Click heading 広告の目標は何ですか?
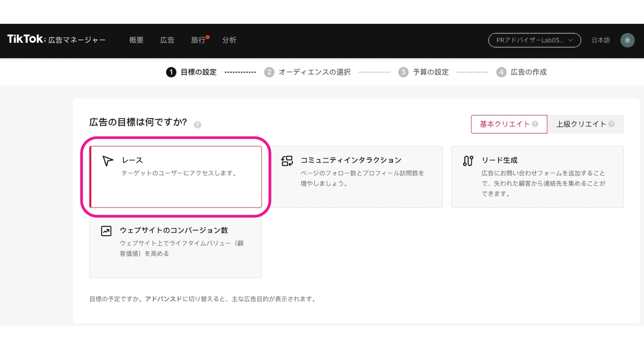 pyautogui.click(x=138, y=122)
